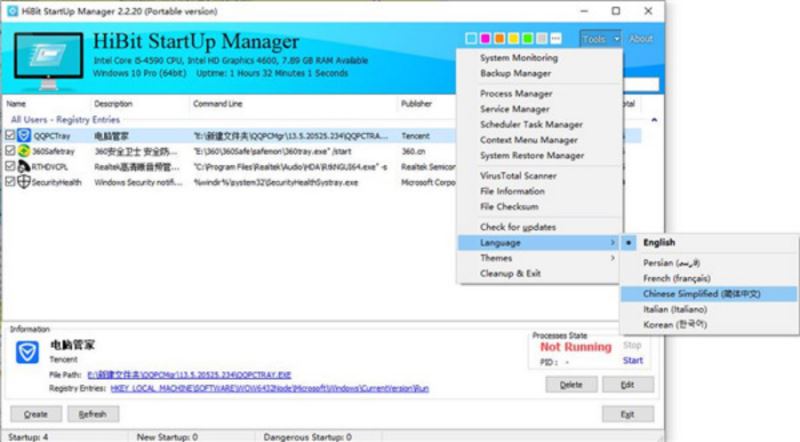Open Context Menu Manager
Viewport: 800px width, 442px height.
[x=529, y=140]
